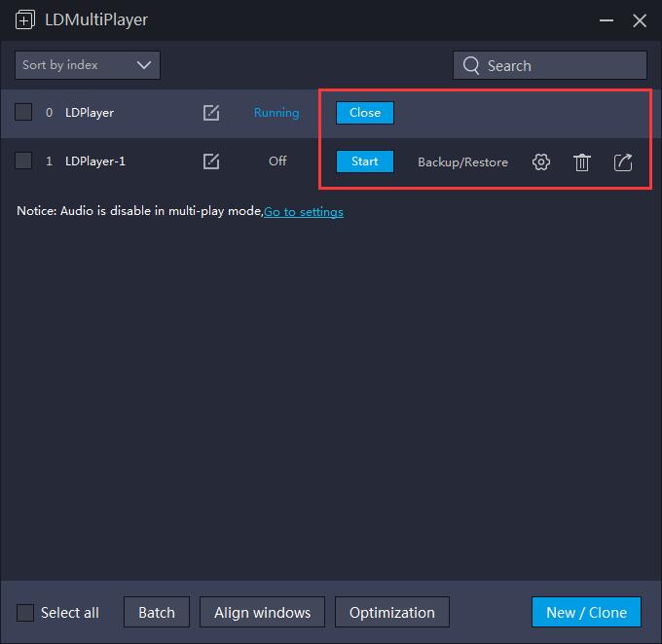662x644 pixels.
Task: Click the LDMultiPlayer logo icon in title bar
Action: [x=25, y=19]
